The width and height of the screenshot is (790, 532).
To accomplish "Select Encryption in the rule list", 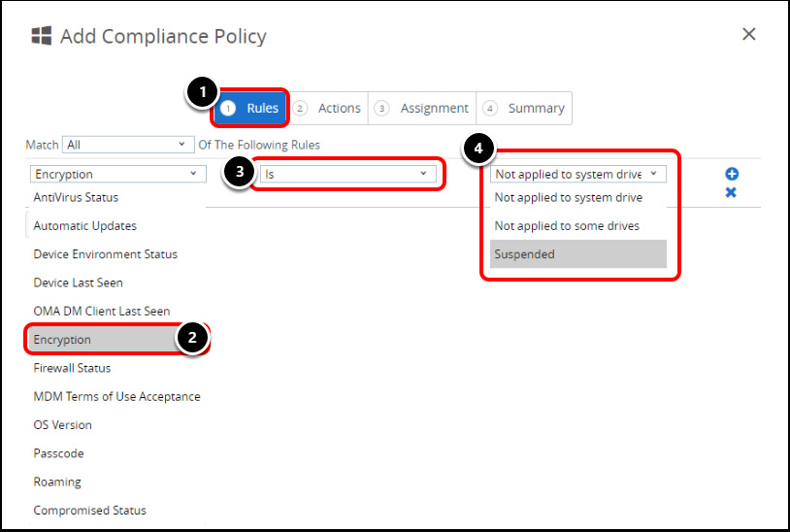I will [x=63, y=340].
